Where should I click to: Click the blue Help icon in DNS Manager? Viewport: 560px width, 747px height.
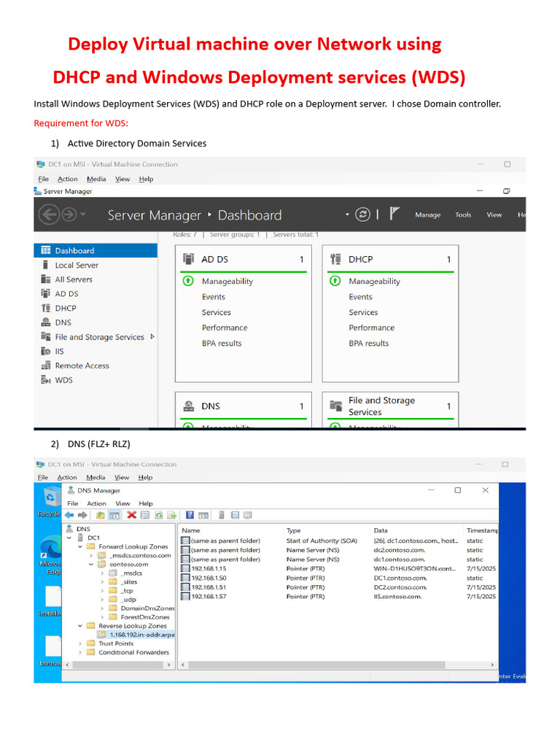[x=190, y=515]
